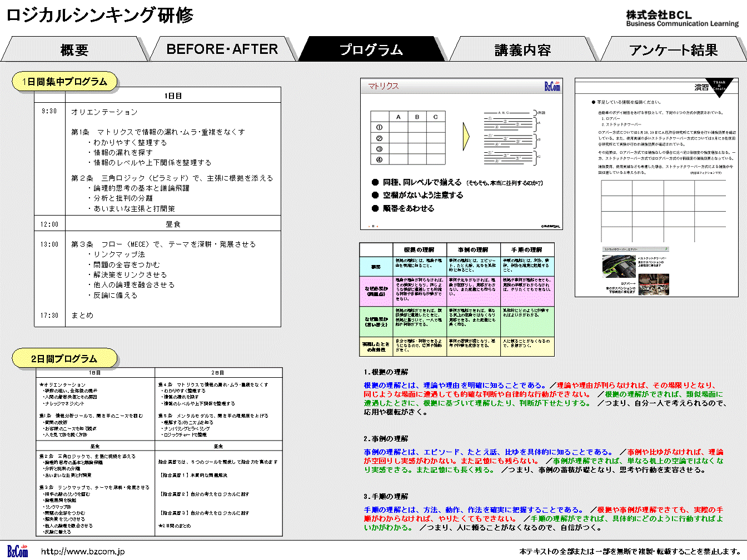Click the 株式会社BCL logo
Screen dimensions: 747x560
pyautogui.click(x=682, y=18)
